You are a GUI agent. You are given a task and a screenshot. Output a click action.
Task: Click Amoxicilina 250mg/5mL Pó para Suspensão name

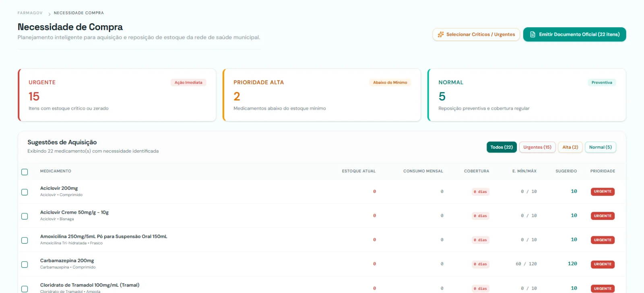pos(103,236)
